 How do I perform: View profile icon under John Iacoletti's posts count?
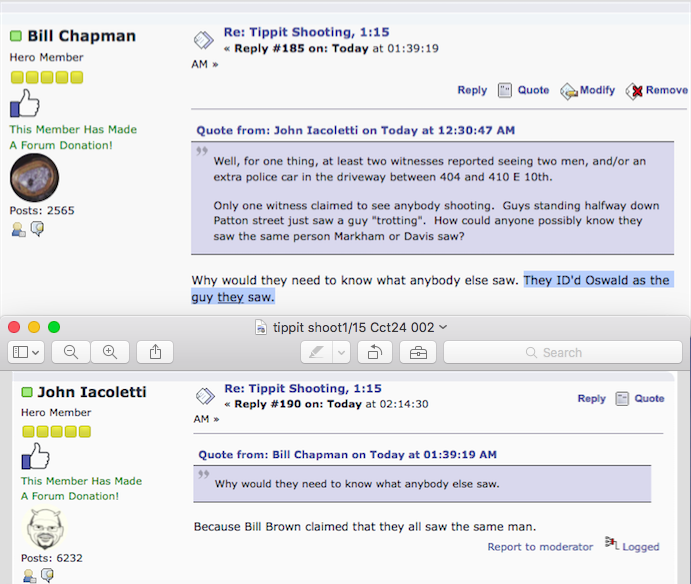pyautogui.click(x=30, y=576)
